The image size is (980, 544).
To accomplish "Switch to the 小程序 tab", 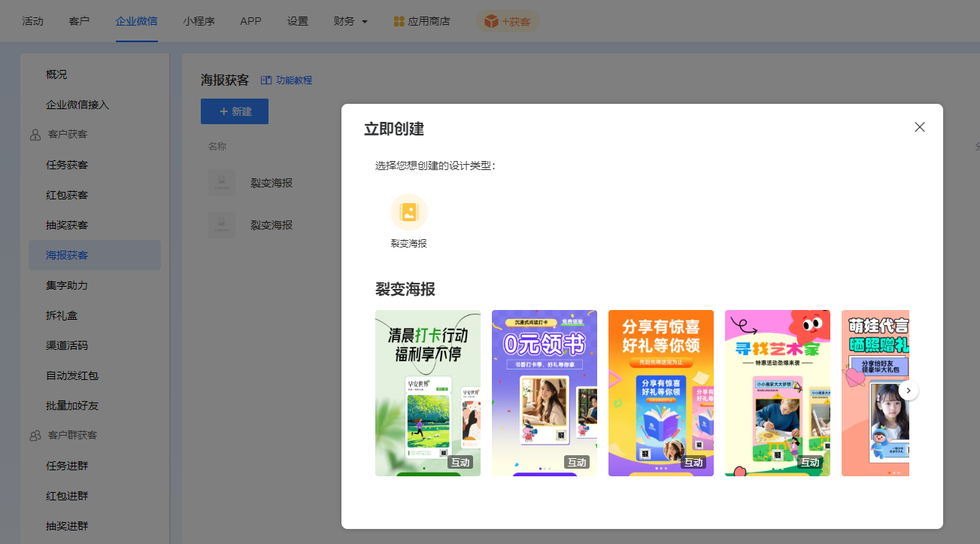I will [x=199, y=21].
